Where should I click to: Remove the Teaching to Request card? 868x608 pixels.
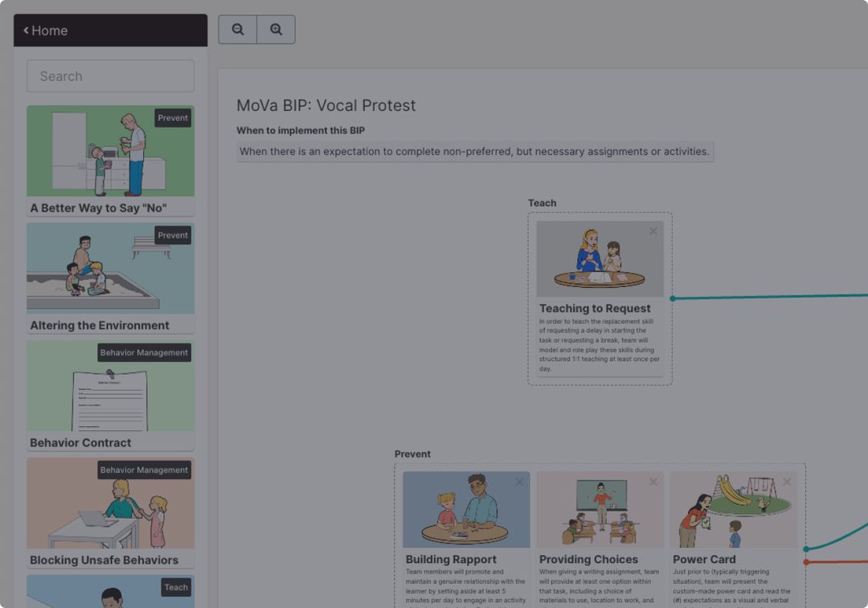(653, 231)
